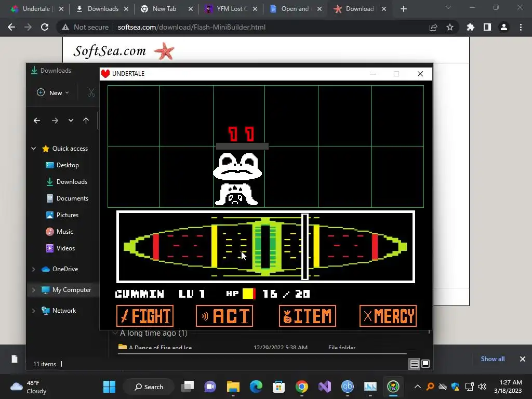Open qBittorrent from taskbar
Viewport: 532px width, 399px height.
[348, 387]
